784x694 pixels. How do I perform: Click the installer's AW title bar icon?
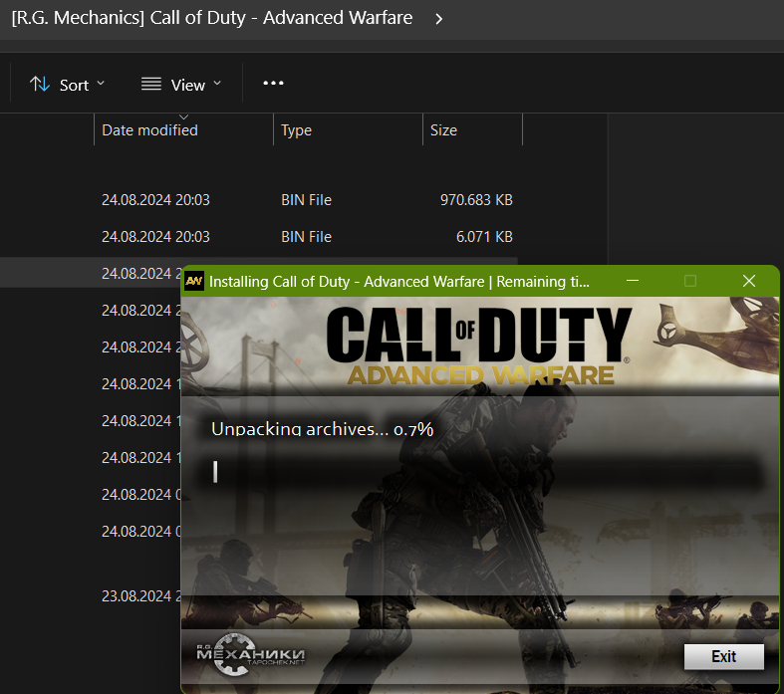click(x=194, y=281)
